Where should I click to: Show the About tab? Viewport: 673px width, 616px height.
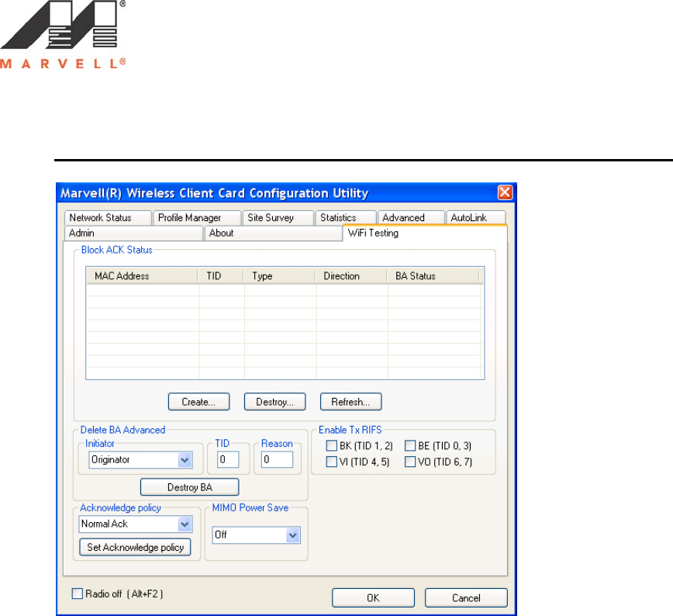(274, 234)
